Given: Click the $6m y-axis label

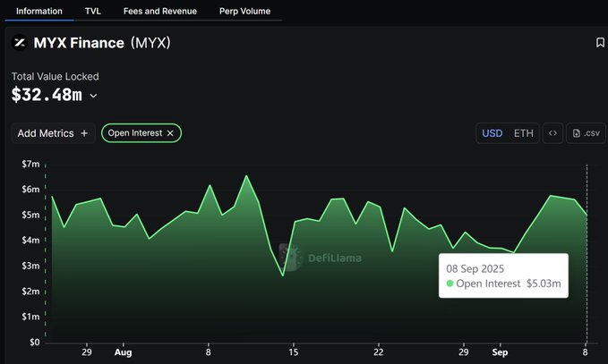Looking at the screenshot, I should click(30, 190).
